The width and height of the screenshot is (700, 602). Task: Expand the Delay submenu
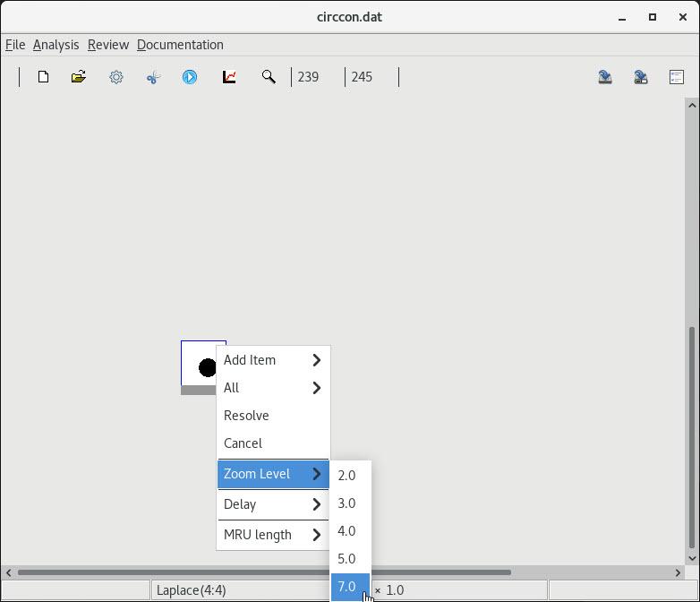(273, 504)
